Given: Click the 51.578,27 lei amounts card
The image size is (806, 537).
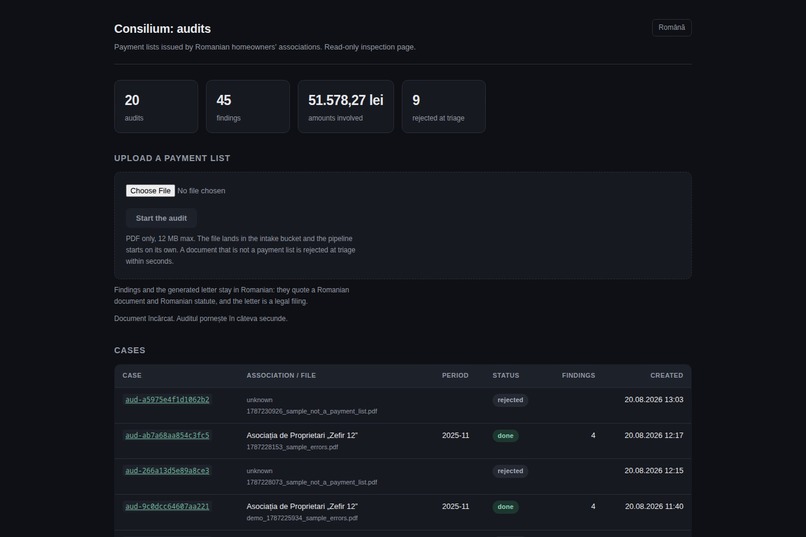Looking at the screenshot, I should coord(346,106).
